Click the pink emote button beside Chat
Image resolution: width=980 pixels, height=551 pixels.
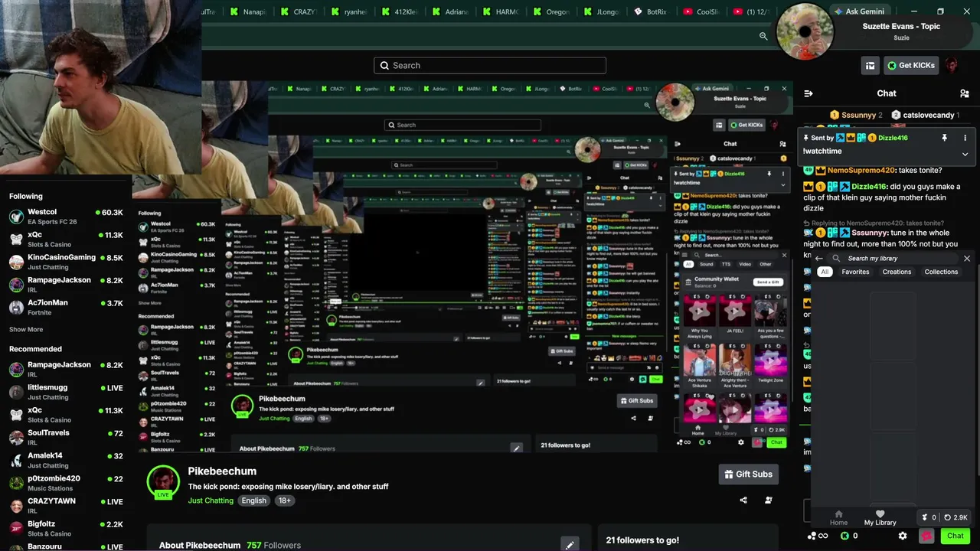pyautogui.click(x=927, y=536)
